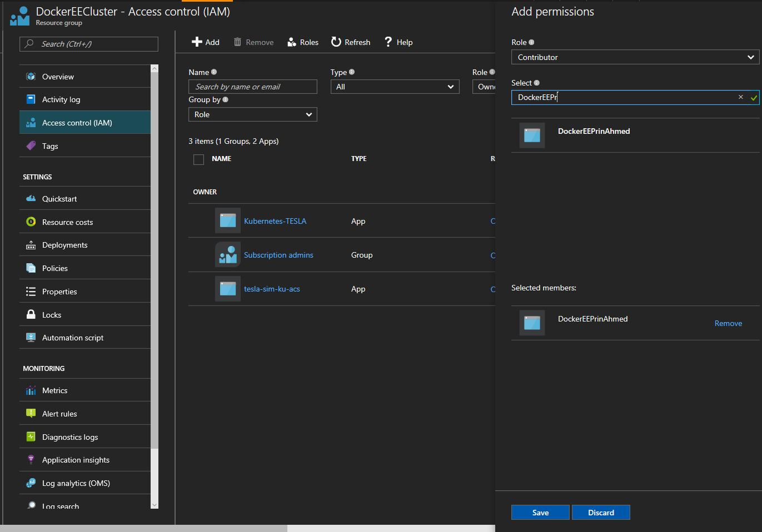Click the purple Tags icon

[31, 145]
